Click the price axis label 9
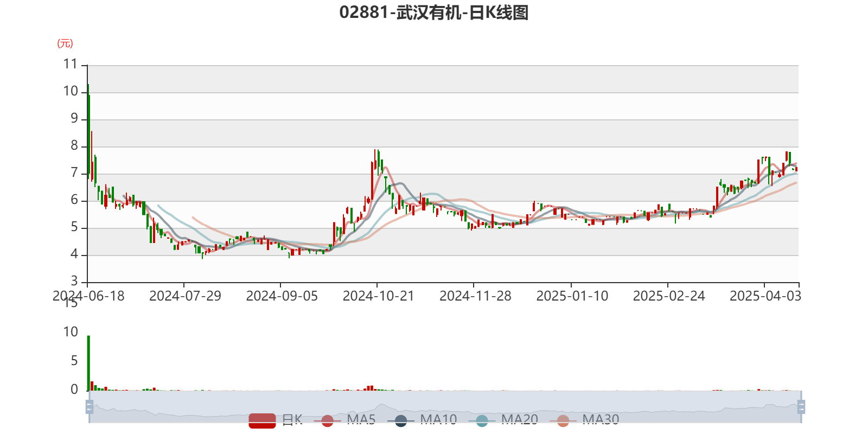This screenshot has height=434, width=868. pos(74,118)
